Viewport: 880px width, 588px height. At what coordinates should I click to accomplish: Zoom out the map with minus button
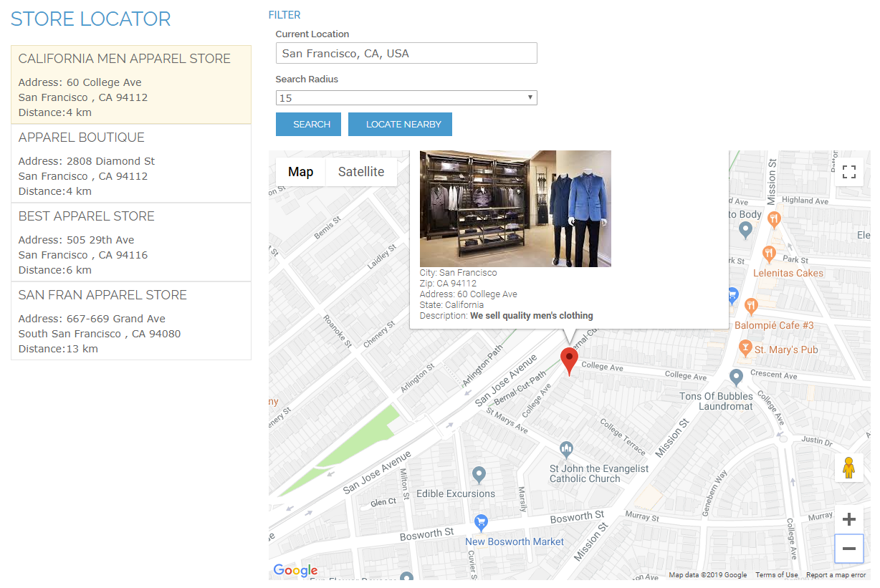[849, 549]
